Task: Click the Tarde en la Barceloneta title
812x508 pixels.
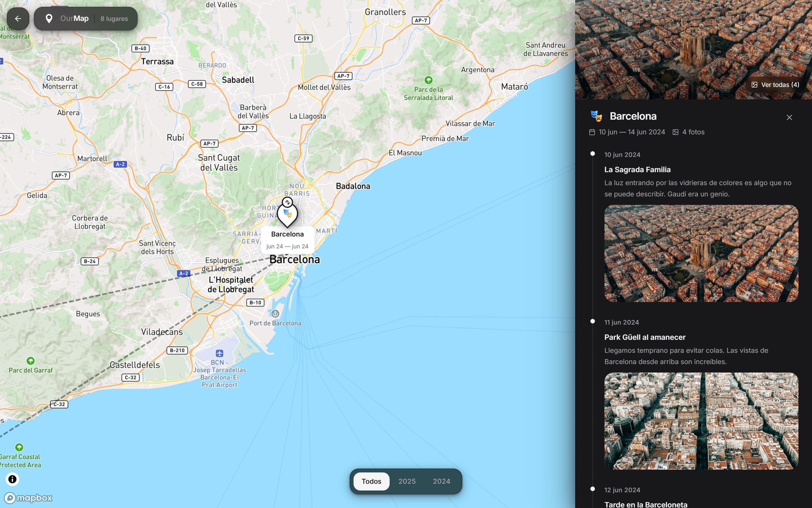Action: pyautogui.click(x=646, y=504)
